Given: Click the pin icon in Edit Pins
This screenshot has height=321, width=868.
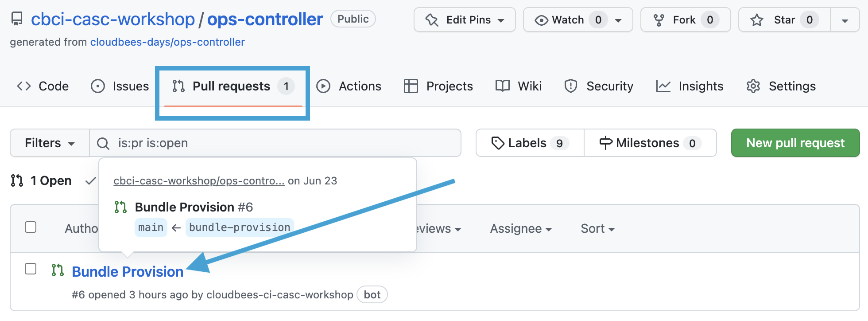Looking at the screenshot, I should [432, 20].
